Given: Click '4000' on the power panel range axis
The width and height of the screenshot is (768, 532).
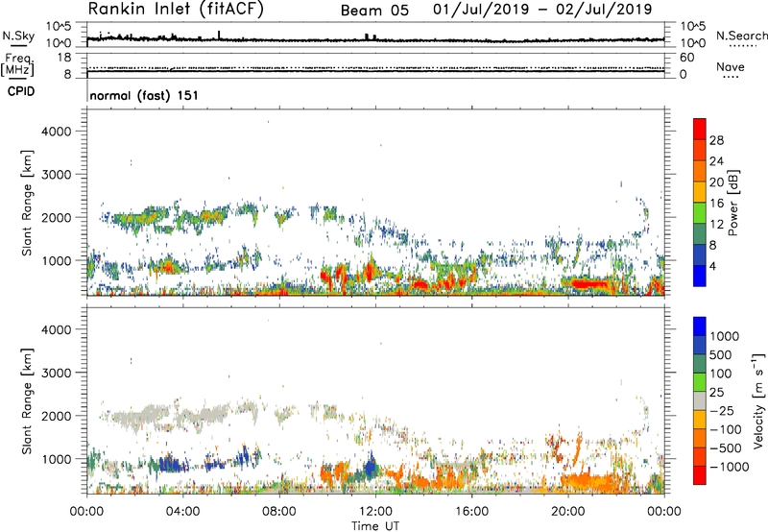Looking at the screenshot, I should pyautogui.click(x=56, y=132).
